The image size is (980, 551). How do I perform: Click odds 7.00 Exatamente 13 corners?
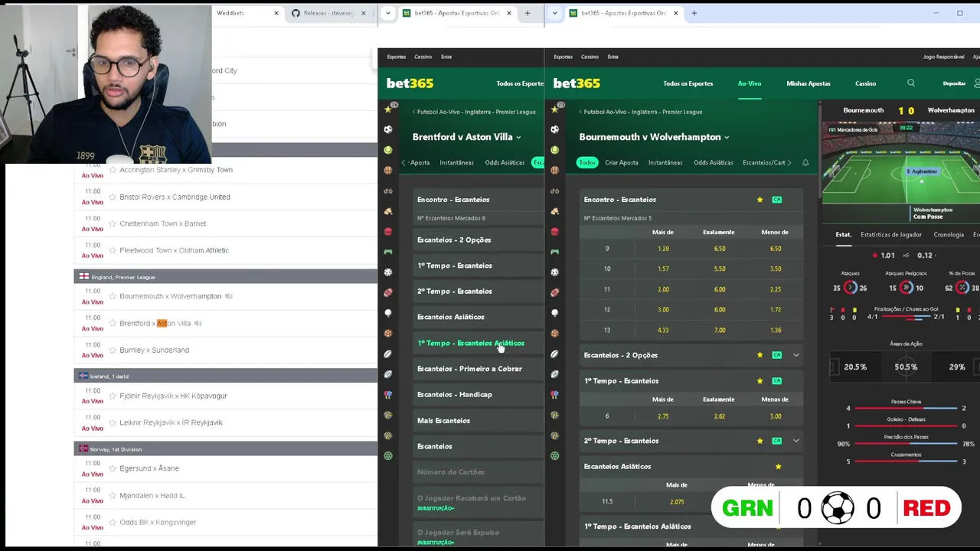pos(720,330)
